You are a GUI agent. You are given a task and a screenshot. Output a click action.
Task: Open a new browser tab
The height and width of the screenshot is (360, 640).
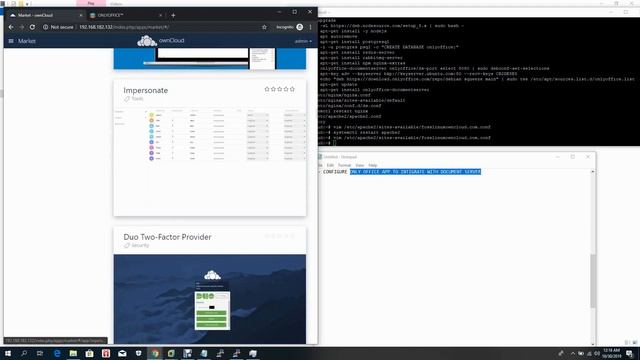[173, 15]
